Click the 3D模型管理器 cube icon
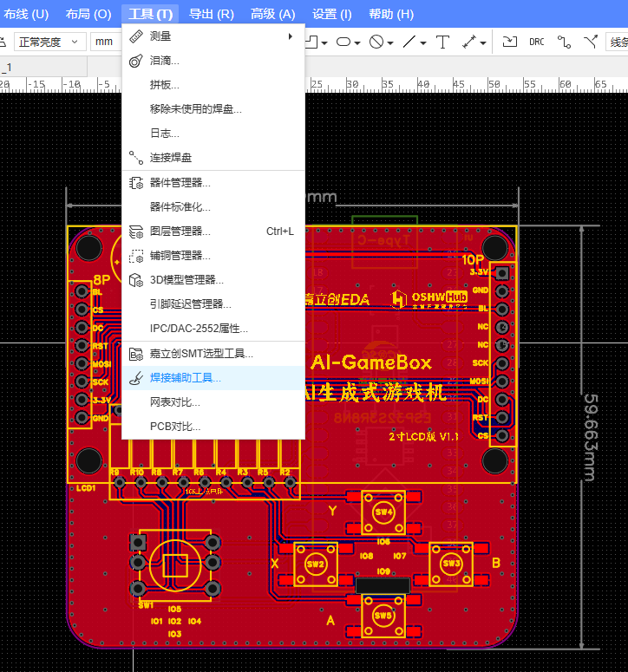This screenshot has height=672, width=628. [136, 280]
